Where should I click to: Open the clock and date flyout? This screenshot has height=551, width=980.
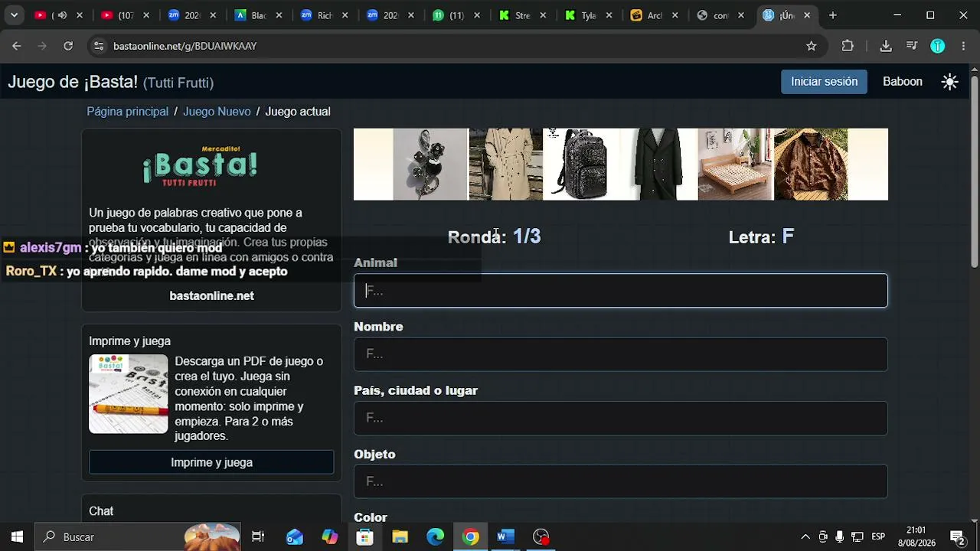pos(916,536)
